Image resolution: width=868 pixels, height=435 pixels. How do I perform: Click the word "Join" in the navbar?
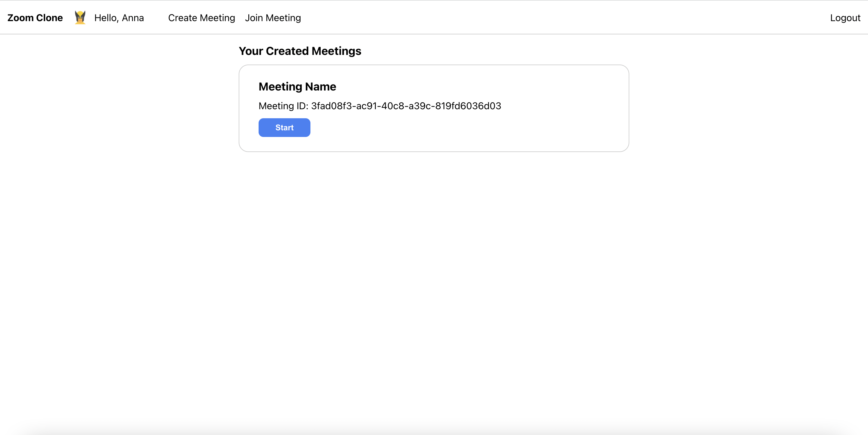click(x=254, y=18)
